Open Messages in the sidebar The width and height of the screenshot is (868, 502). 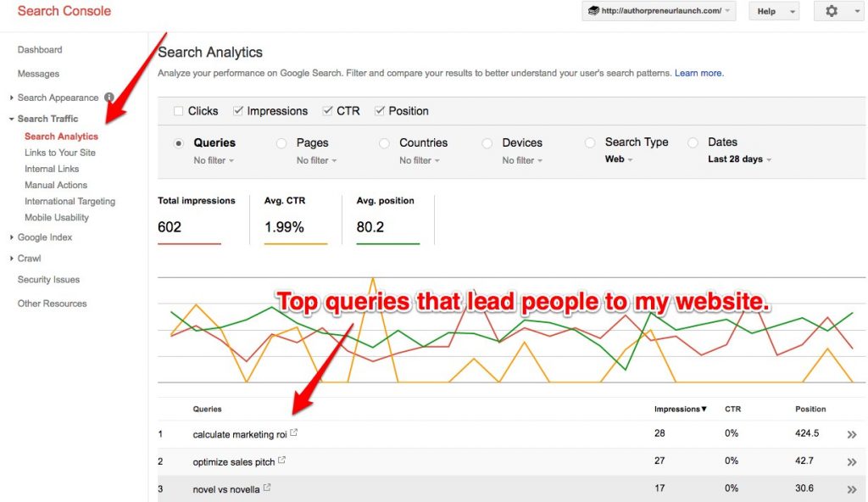point(38,74)
